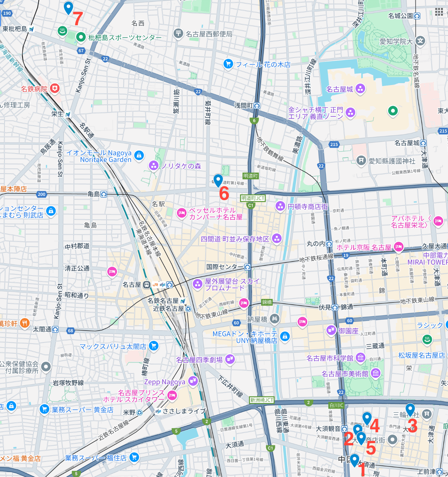The width and height of the screenshot is (448, 477).
Task: Click the blue pin at 明道町 number 6
Action: (x=218, y=181)
